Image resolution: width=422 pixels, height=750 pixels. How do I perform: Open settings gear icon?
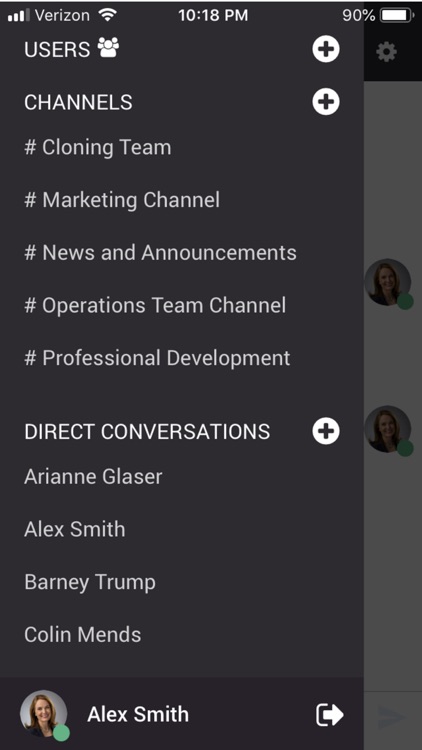tap(386, 52)
